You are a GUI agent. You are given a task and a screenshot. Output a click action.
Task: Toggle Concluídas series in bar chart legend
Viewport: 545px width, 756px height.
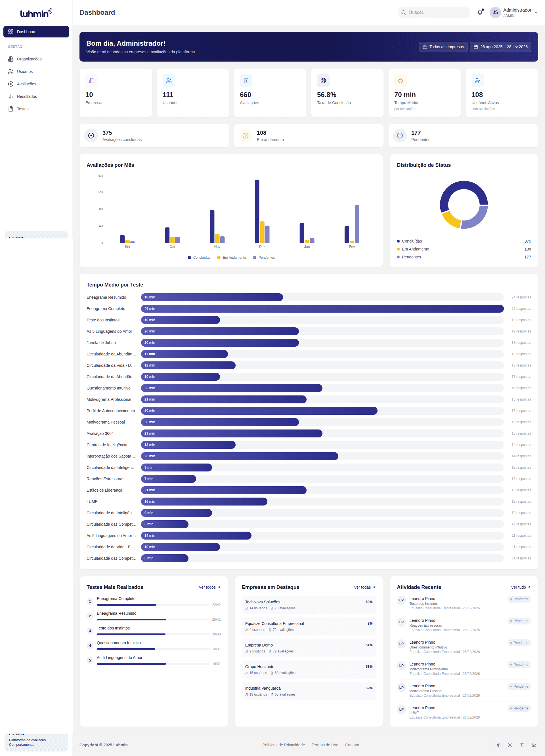199,257
